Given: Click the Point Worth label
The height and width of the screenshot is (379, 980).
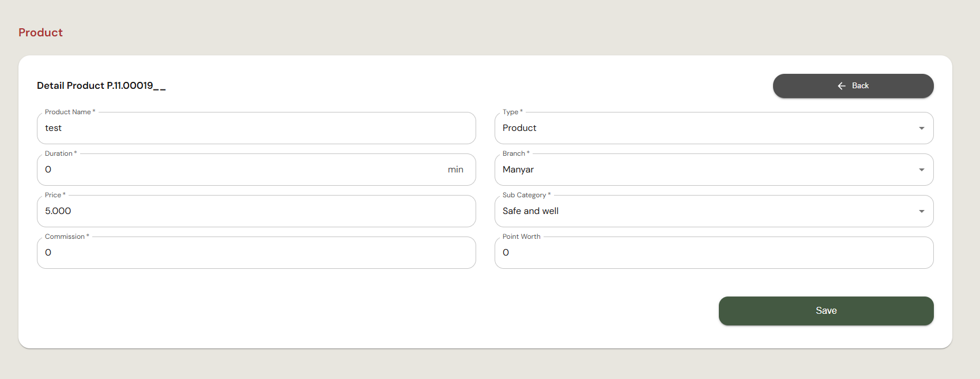Looking at the screenshot, I should [x=522, y=237].
